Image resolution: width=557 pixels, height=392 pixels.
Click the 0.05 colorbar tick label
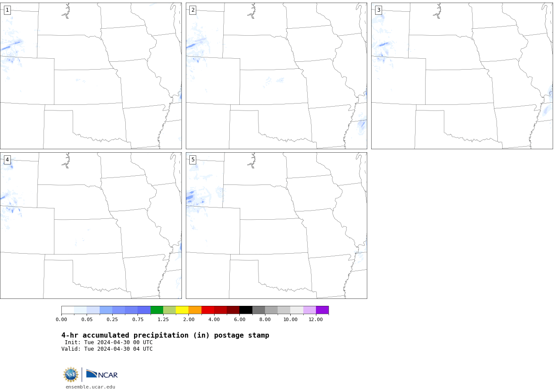(87, 320)
